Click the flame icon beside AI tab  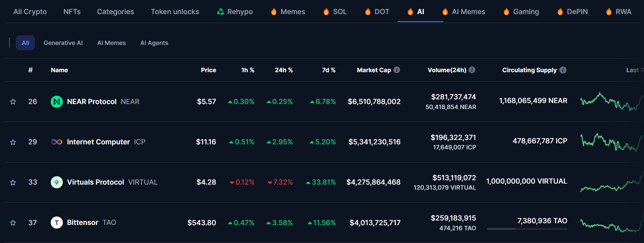(x=410, y=12)
